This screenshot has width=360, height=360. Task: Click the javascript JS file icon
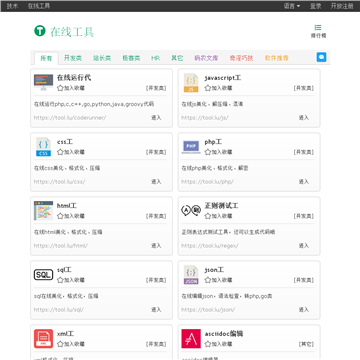[191, 83]
